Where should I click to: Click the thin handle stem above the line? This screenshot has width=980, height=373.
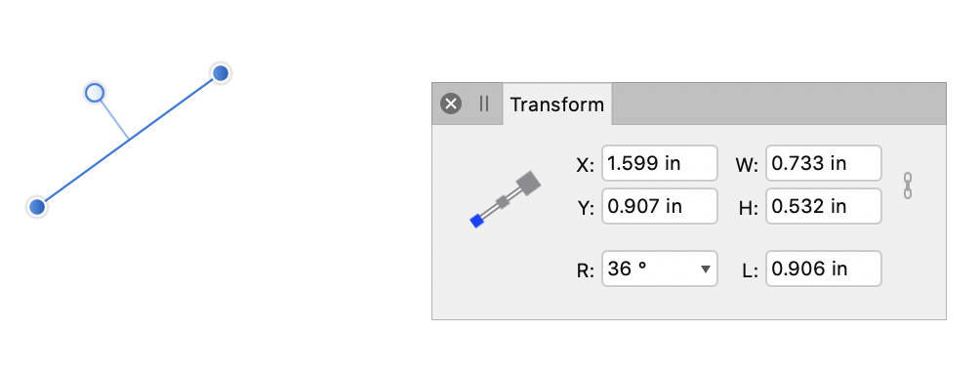coord(114,119)
